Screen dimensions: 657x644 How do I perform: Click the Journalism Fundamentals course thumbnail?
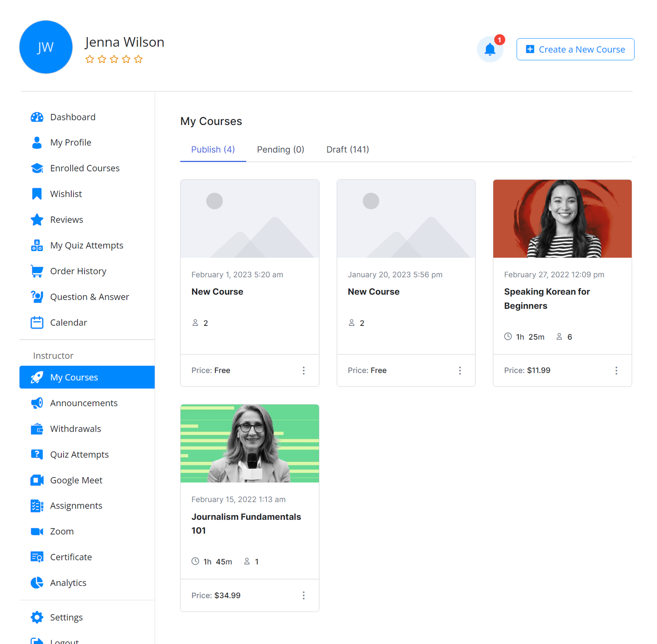(250, 443)
